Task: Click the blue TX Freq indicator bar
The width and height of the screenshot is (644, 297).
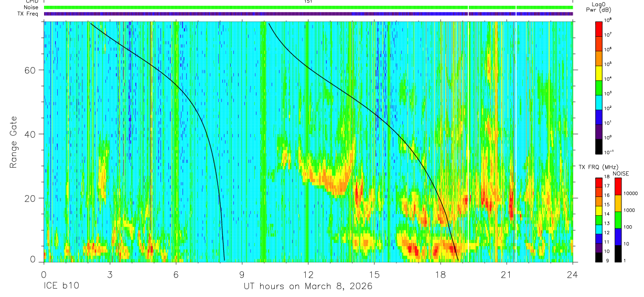Action: click(308, 14)
